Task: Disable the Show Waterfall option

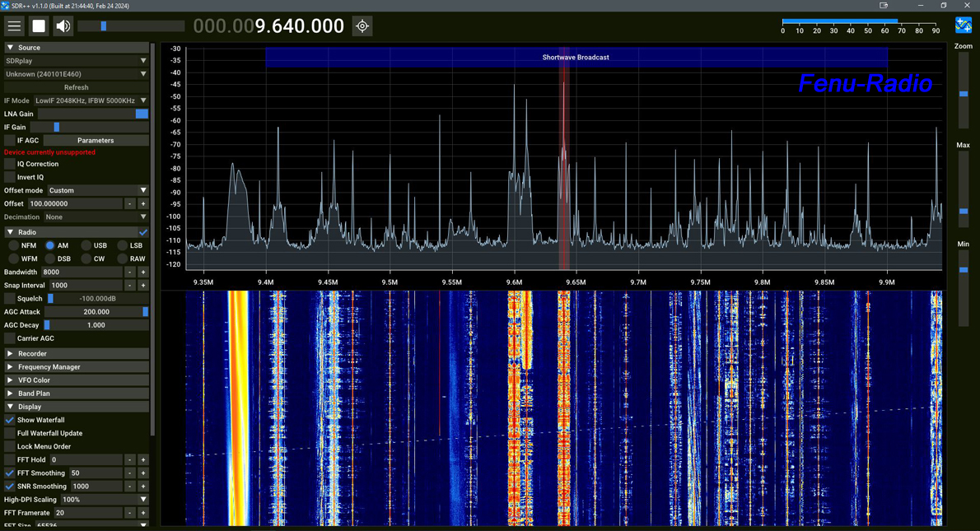Action: pyautogui.click(x=8, y=420)
